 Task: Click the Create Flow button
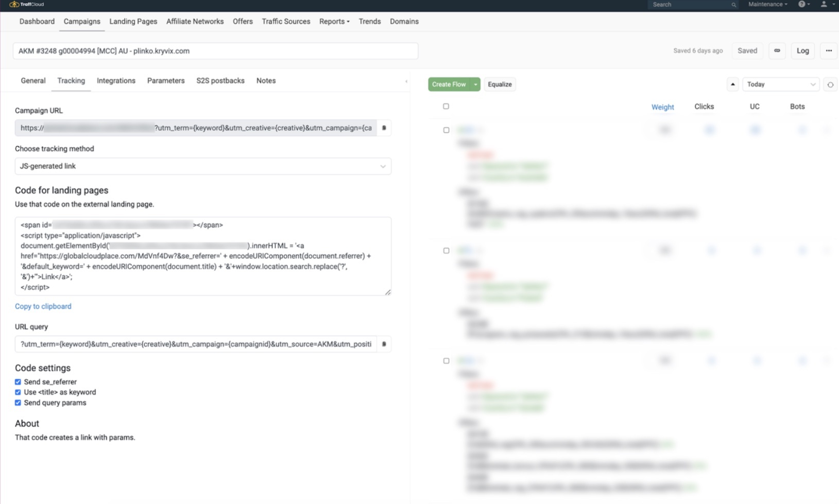[x=449, y=84]
